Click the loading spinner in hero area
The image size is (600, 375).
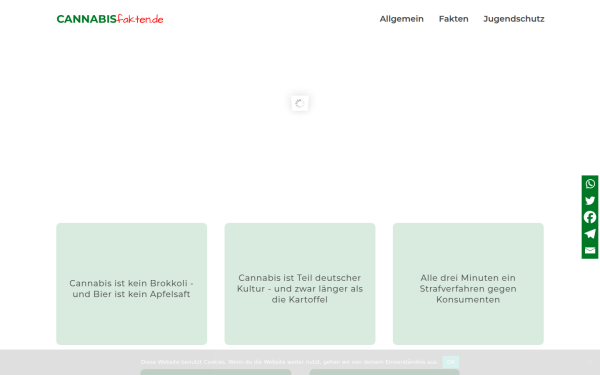(300, 103)
